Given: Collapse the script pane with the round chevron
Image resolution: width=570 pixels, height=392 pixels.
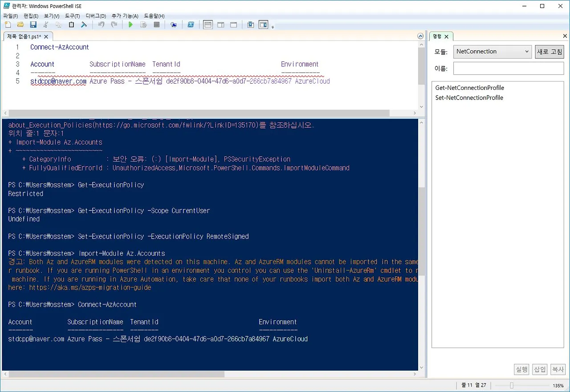Looking at the screenshot, I should coord(420,36).
